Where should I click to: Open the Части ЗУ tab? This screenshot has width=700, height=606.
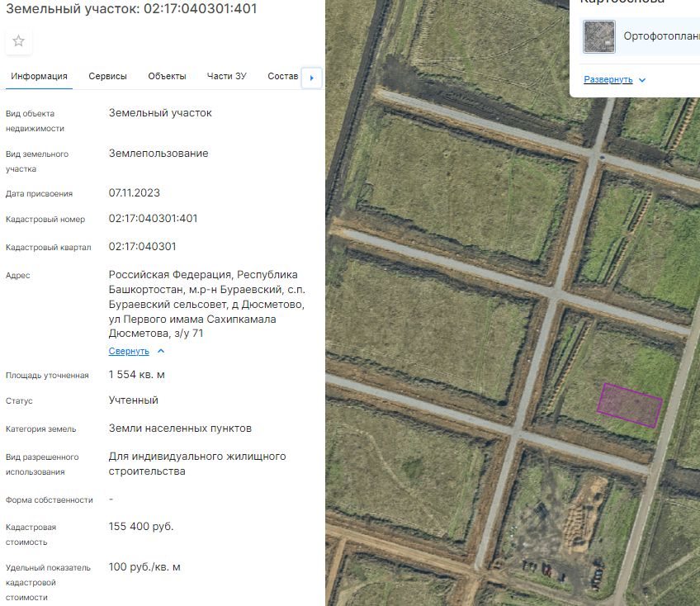[x=226, y=76]
